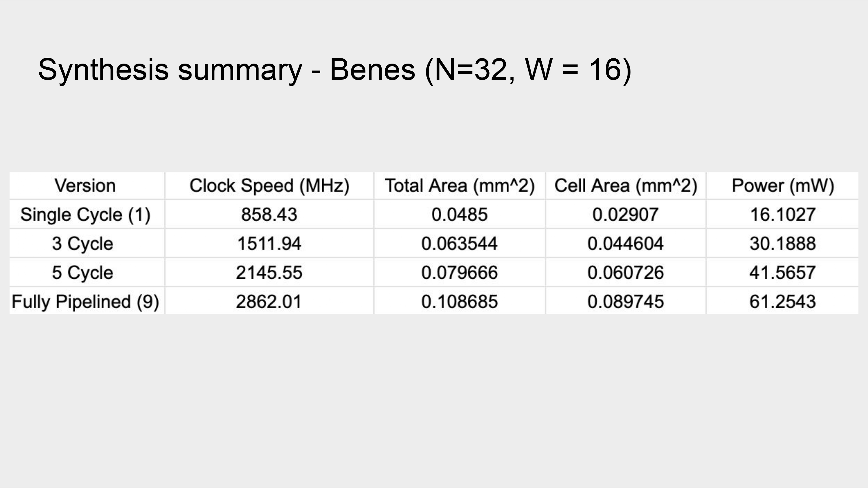Click the slide title 'Synthesis summary - Benes'

pyautogui.click(x=334, y=70)
